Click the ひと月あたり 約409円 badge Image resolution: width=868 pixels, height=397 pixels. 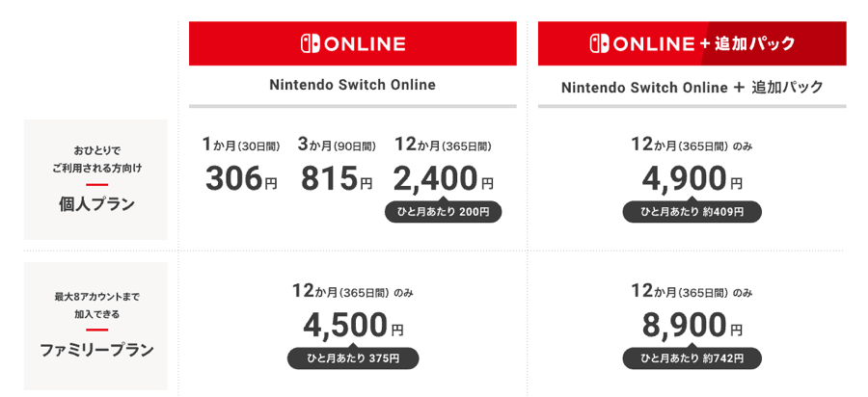692,212
